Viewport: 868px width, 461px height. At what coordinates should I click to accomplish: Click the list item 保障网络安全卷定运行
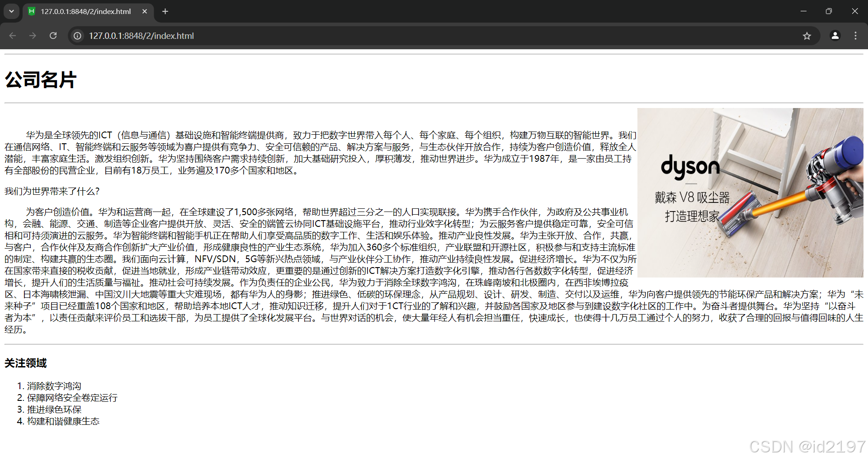click(x=72, y=398)
